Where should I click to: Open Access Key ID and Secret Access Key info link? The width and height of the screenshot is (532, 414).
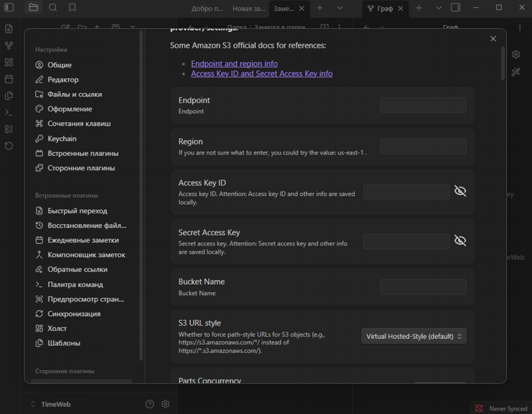click(262, 73)
